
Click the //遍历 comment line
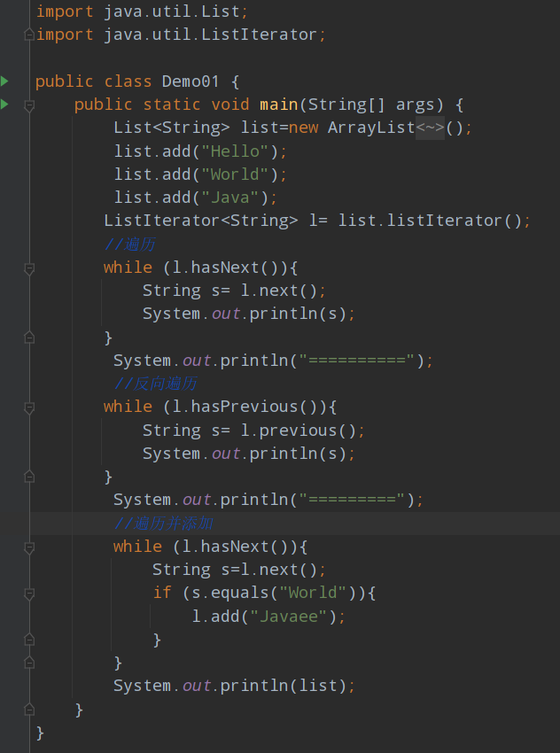(x=129, y=245)
